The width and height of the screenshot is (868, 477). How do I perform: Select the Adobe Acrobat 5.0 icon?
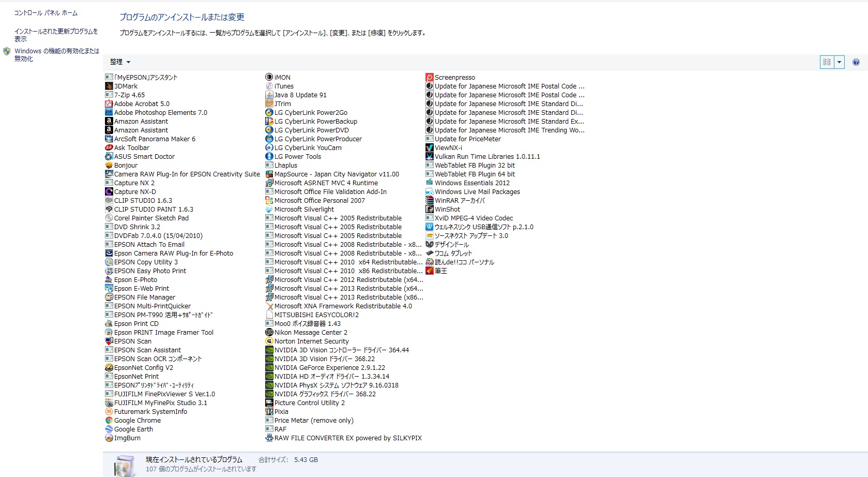pos(109,104)
